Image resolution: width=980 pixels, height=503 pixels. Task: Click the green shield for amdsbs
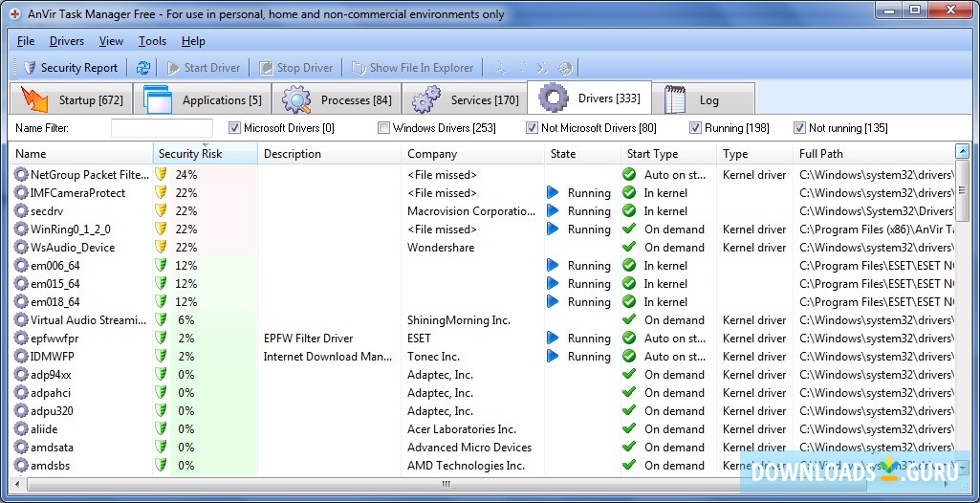(x=162, y=466)
